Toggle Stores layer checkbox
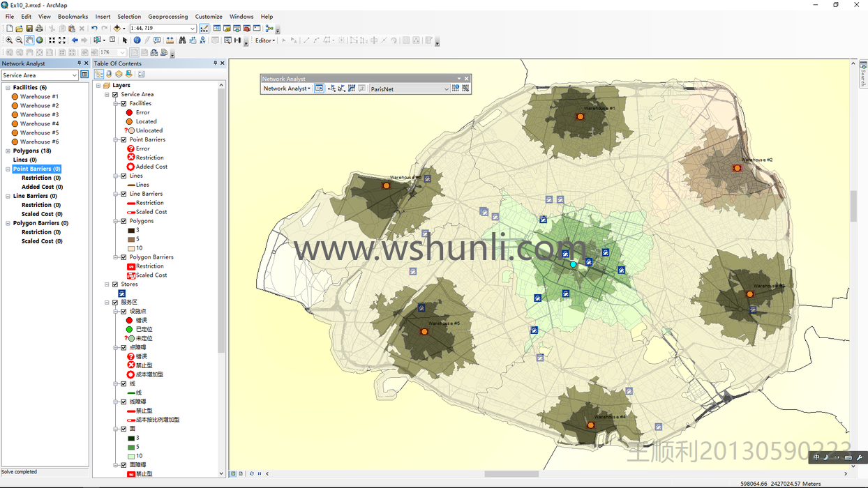868x488 pixels. click(115, 284)
